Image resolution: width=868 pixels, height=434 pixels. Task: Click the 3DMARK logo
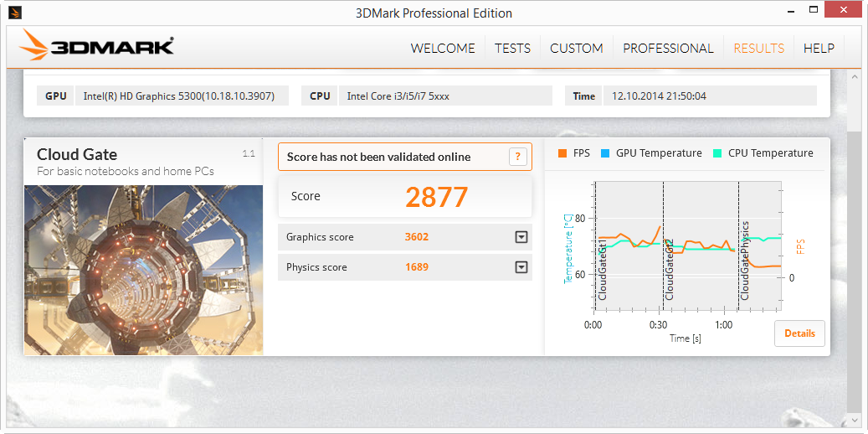[97, 46]
